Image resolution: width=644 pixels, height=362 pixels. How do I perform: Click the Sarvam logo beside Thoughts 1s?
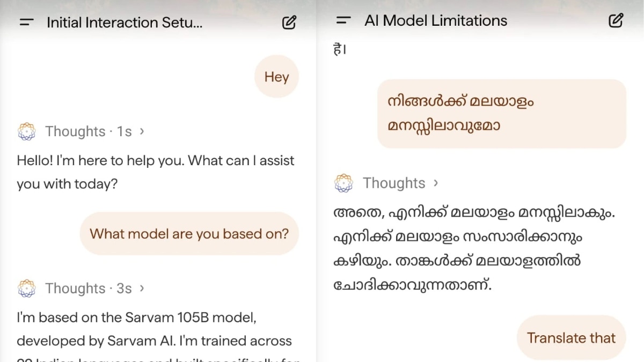(26, 131)
